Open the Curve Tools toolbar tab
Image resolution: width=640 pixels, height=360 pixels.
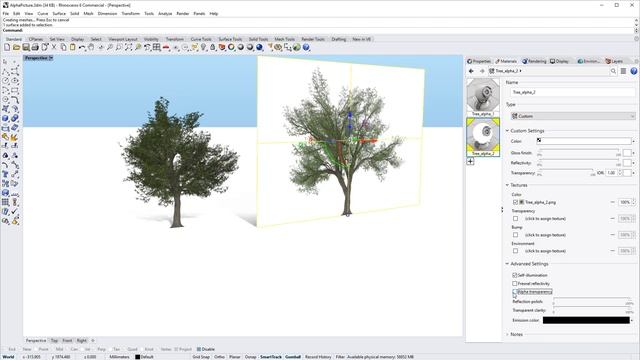point(201,39)
